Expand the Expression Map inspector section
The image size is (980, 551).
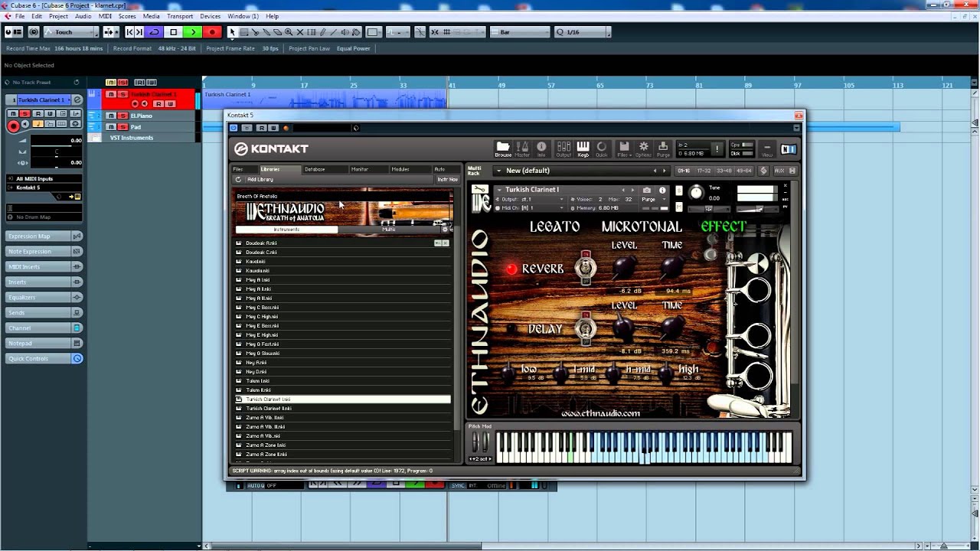(44, 236)
